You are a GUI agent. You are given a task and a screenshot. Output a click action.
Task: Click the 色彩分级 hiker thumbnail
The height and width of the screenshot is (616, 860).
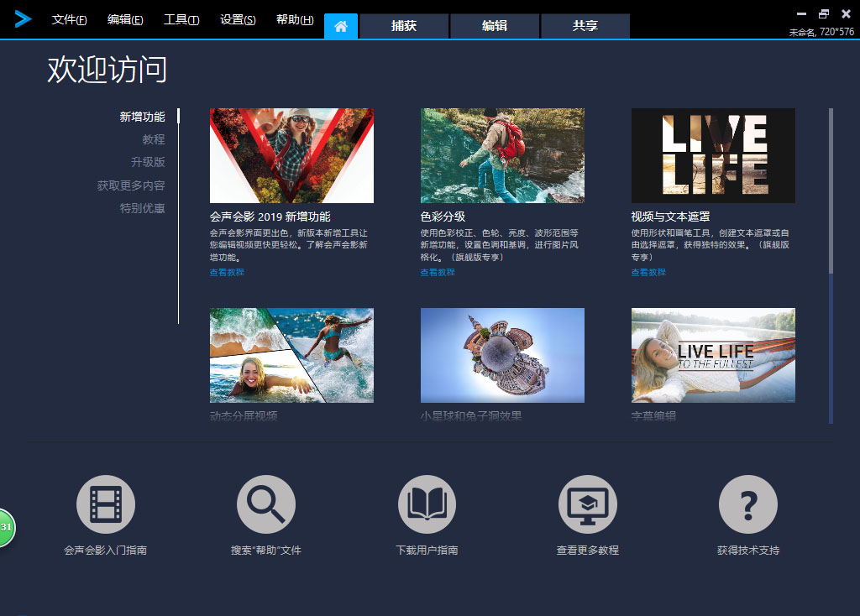[502, 155]
